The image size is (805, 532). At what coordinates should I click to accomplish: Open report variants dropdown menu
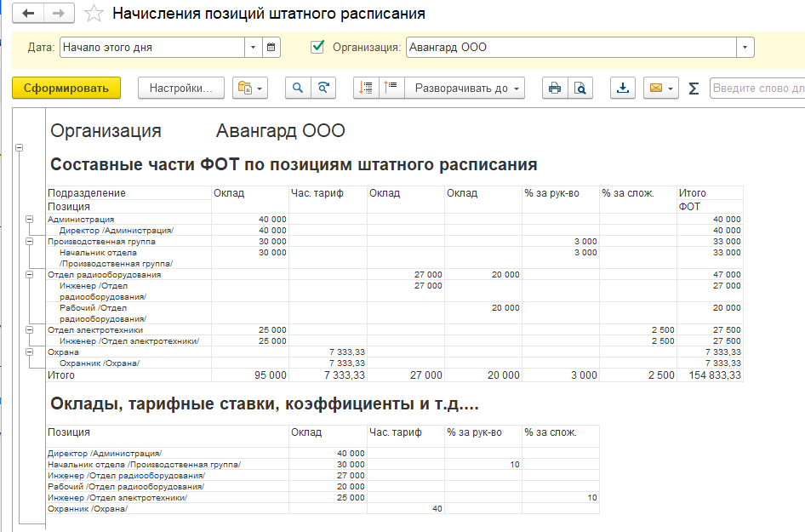click(x=249, y=88)
